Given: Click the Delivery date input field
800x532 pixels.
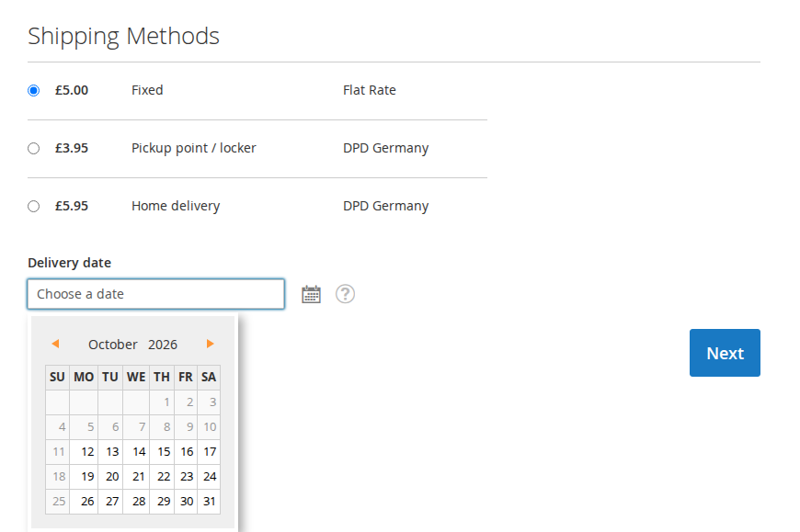Looking at the screenshot, I should [x=155, y=294].
